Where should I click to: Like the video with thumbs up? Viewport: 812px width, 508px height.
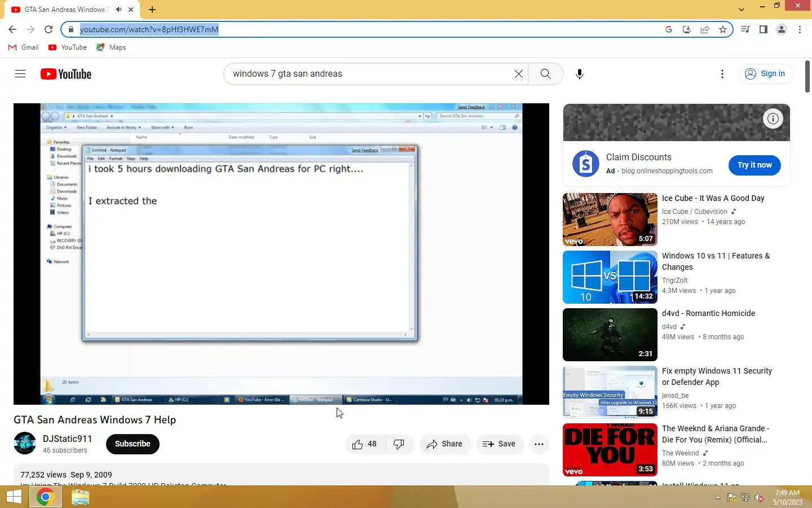tap(364, 444)
